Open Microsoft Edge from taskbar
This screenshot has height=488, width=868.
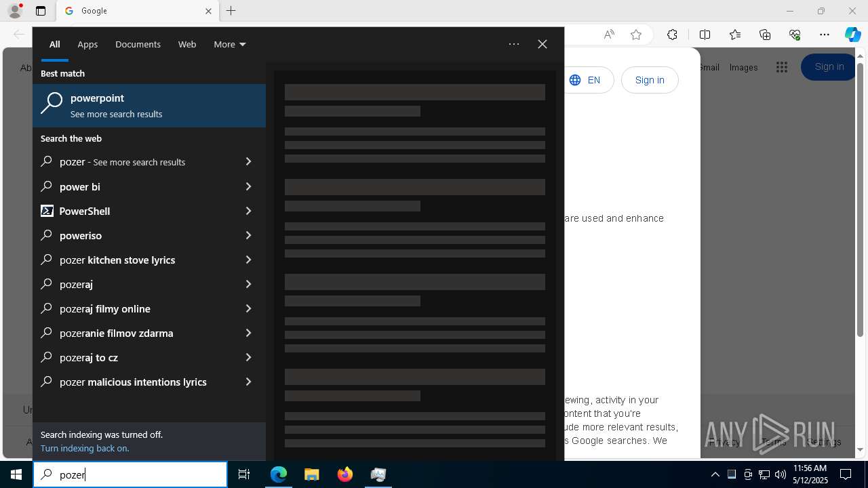pyautogui.click(x=279, y=474)
